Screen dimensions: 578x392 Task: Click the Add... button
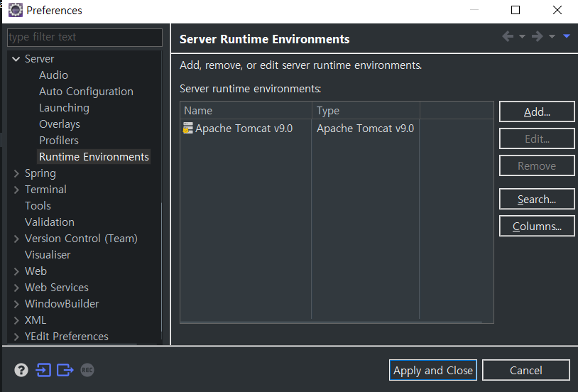pyautogui.click(x=537, y=111)
